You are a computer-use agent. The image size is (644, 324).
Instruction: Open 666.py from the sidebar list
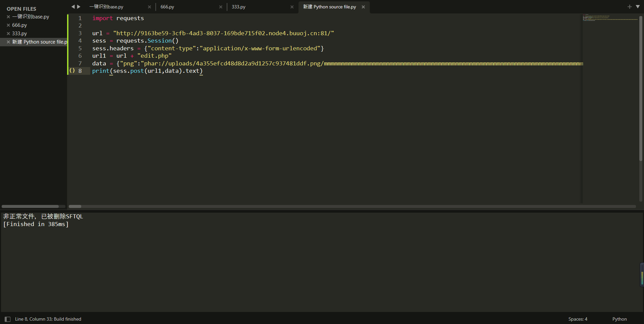pos(19,25)
